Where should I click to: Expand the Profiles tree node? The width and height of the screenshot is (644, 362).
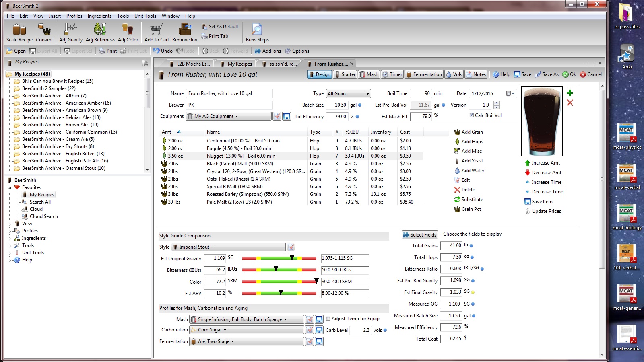coord(10,231)
